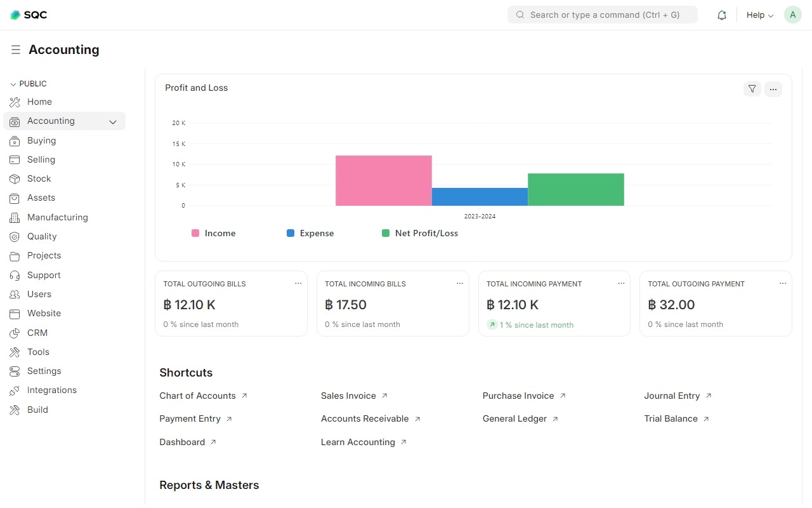Open the General Ledger shortcut
The width and height of the screenshot is (812, 508).
(x=514, y=418)
